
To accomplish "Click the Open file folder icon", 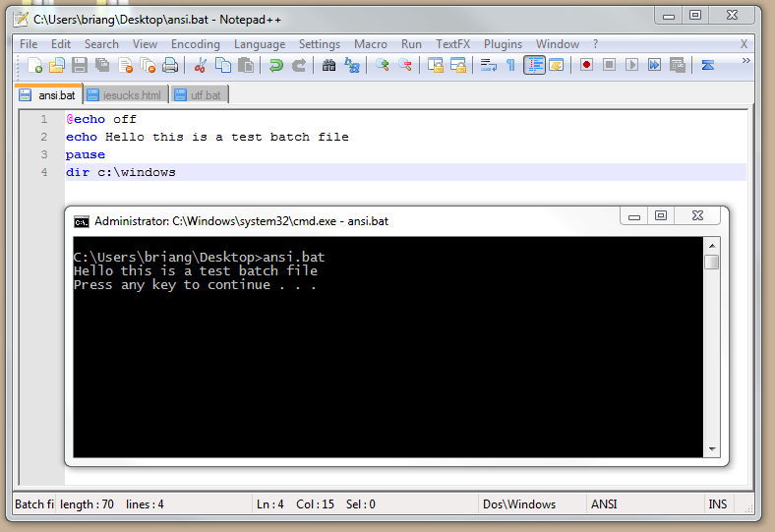I will point(57,66).
